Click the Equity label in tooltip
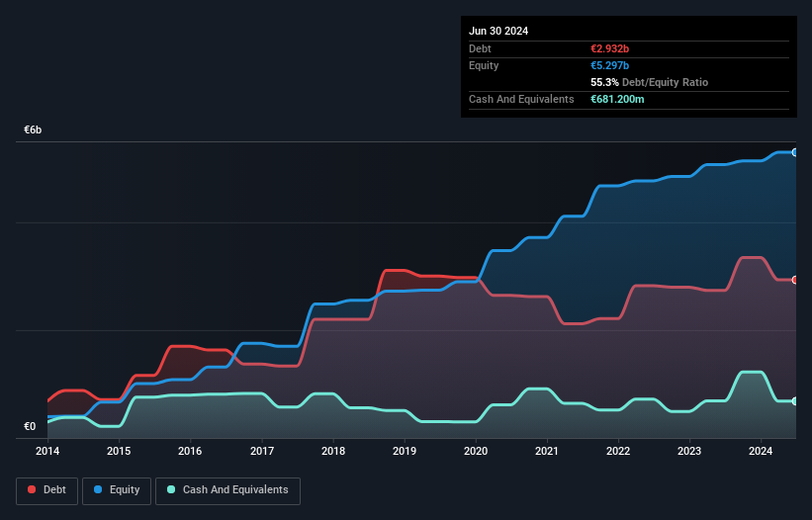Image resolution: width=812 pixels, height=520 pixels. point(484,65)
